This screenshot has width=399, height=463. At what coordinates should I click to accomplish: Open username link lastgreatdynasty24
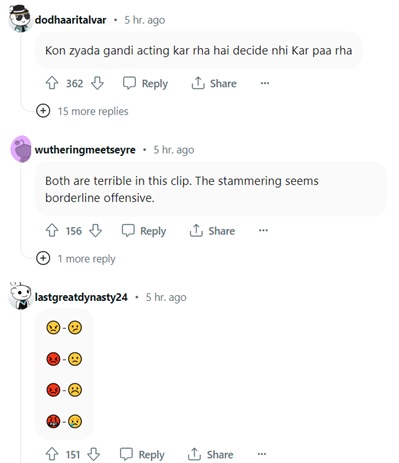coord(81,297)
